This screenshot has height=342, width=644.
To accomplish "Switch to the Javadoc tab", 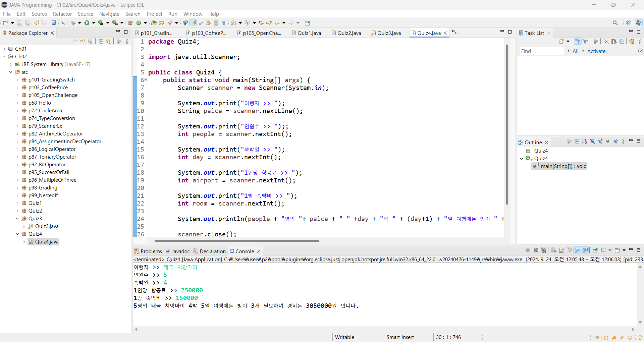I will pyautogui.click(x=178, y=251).
